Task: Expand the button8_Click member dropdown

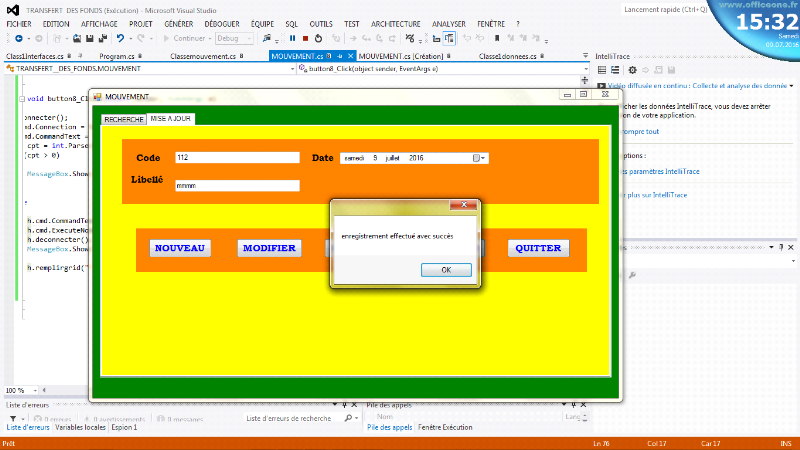Action: (587, 69)
